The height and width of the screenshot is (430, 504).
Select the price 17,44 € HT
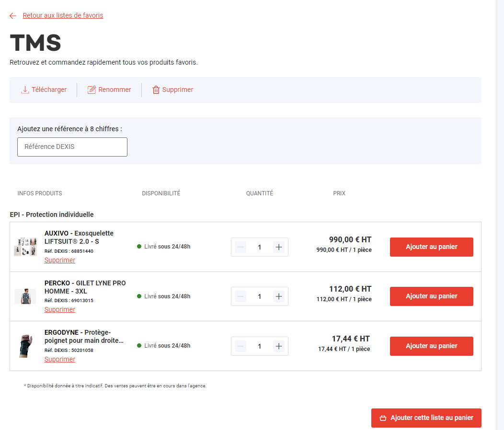click(x=351, y=339)
